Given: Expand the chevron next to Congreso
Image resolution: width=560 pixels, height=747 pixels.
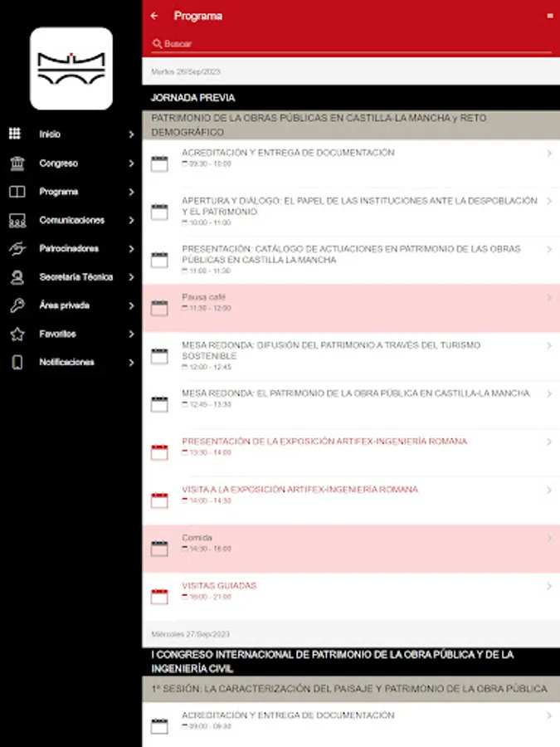Looking at the screenshot, I should coord(131,164).
